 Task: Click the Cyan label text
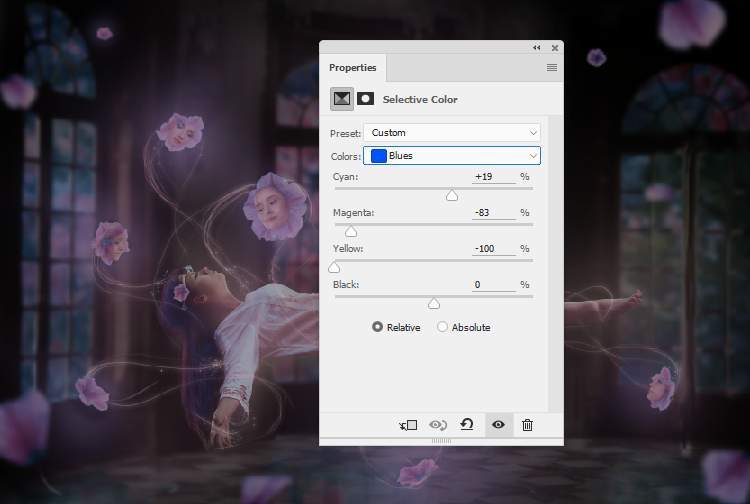coord(345,177)
